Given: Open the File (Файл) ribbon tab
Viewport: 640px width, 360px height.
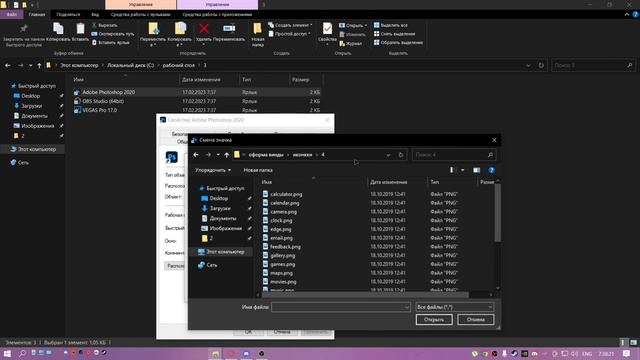Looking at the screenshot, I should (11, 14).
